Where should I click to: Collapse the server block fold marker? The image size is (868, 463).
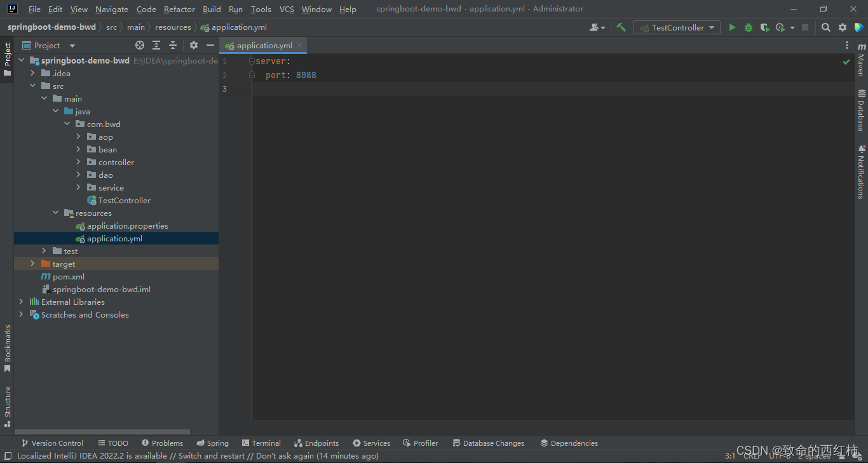click(252, 62)
